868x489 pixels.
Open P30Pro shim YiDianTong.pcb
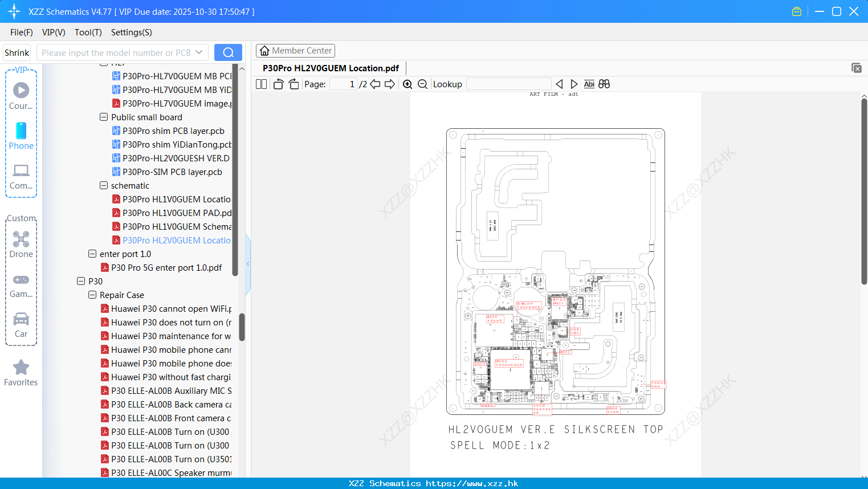pos(172,144)
